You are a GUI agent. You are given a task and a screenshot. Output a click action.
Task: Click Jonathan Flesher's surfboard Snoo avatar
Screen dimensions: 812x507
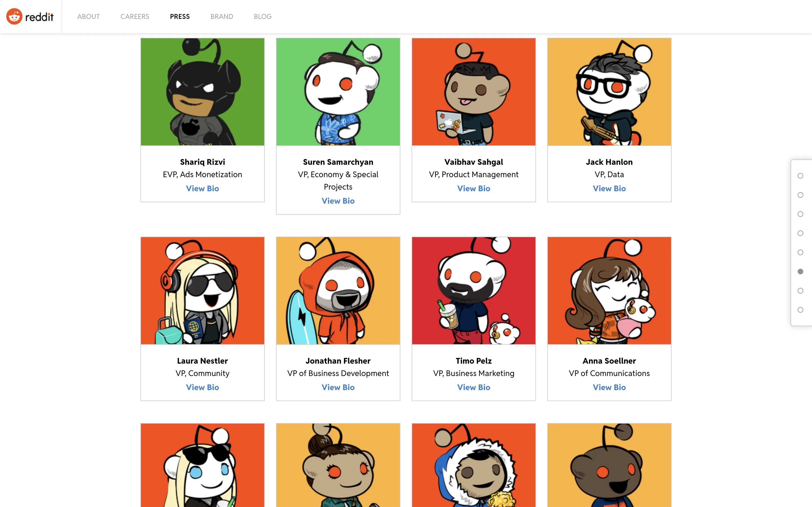click(x=338, y=290)
